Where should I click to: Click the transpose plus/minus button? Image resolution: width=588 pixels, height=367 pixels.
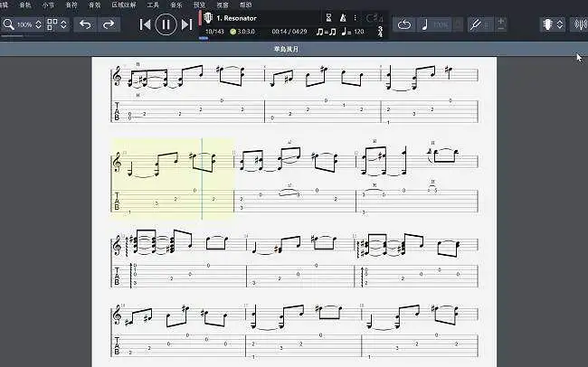[x=500, y=24]
